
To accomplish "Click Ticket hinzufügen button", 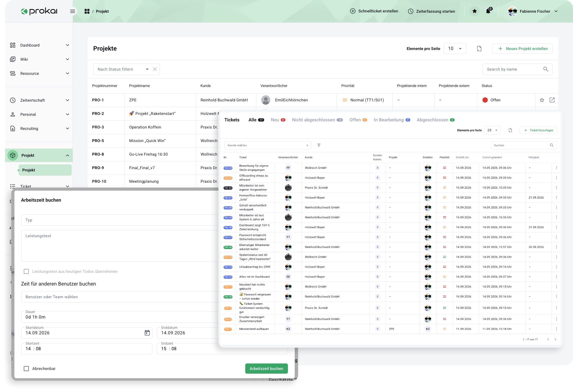I will pyautogui.click(x=538, y=130).
